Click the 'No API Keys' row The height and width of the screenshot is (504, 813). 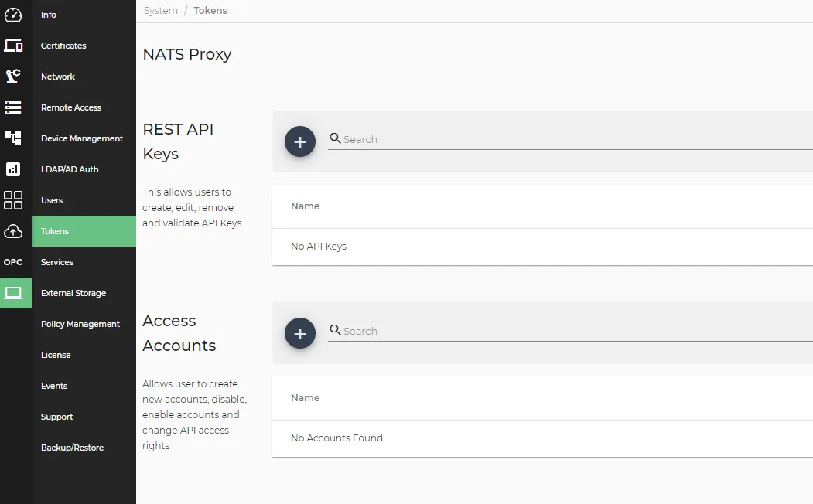pos(542,247)
